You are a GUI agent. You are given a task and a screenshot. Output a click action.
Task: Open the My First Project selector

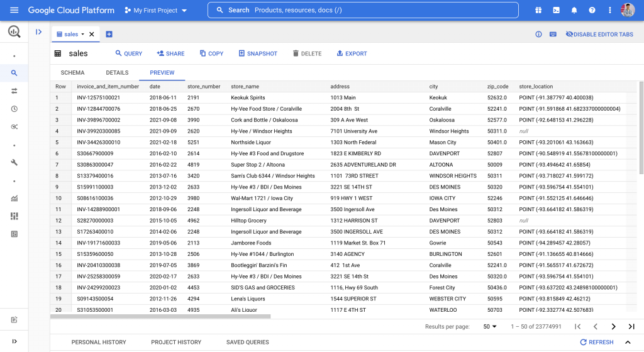pyautogui.click(x=156, y=10)
